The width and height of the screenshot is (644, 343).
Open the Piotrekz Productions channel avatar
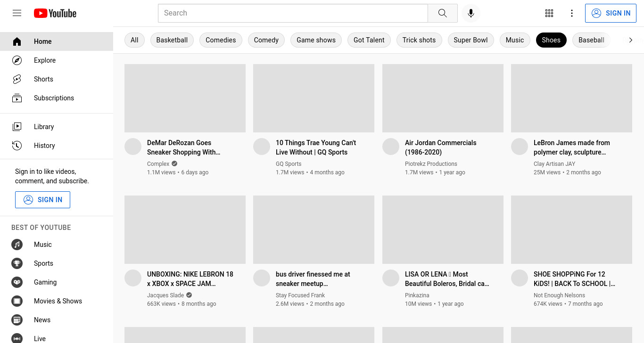(x=391, y=147)
